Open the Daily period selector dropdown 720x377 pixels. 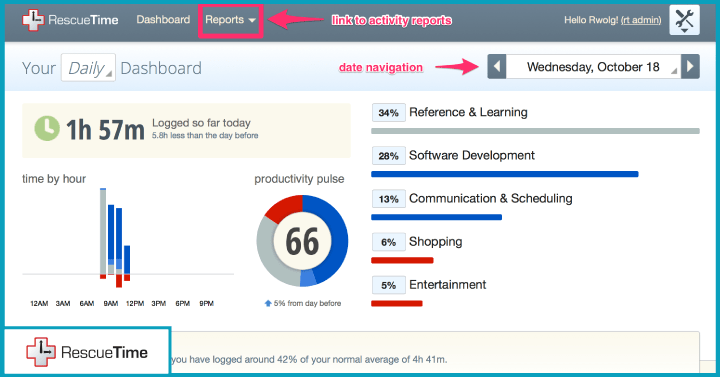point(88,68)
